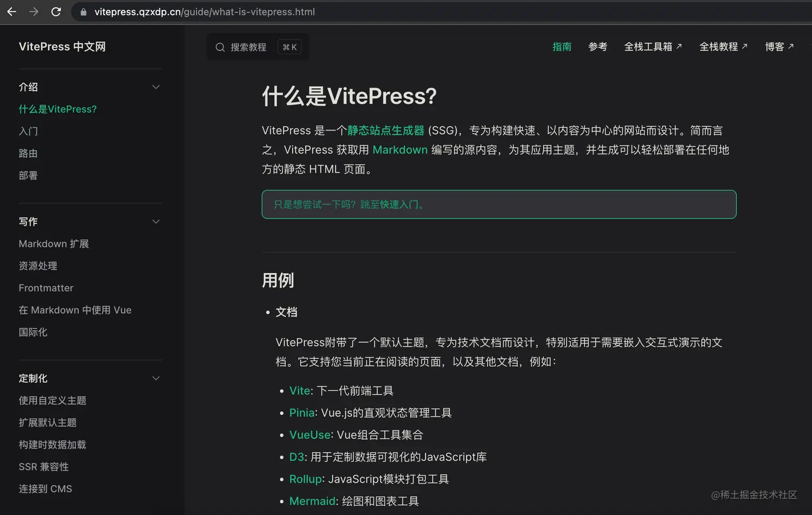
Task: Open the 搜索教程 search box
Action: [x=258, y=47]
